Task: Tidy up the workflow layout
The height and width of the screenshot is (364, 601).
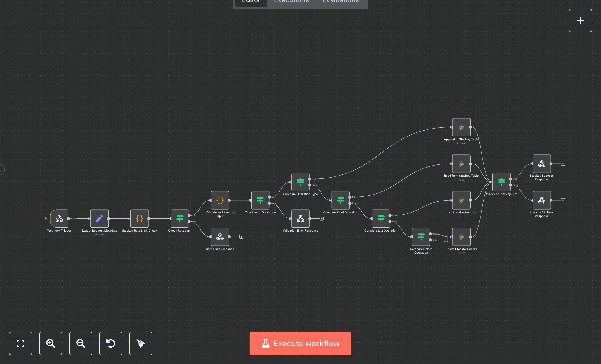Action: point(141,343)
